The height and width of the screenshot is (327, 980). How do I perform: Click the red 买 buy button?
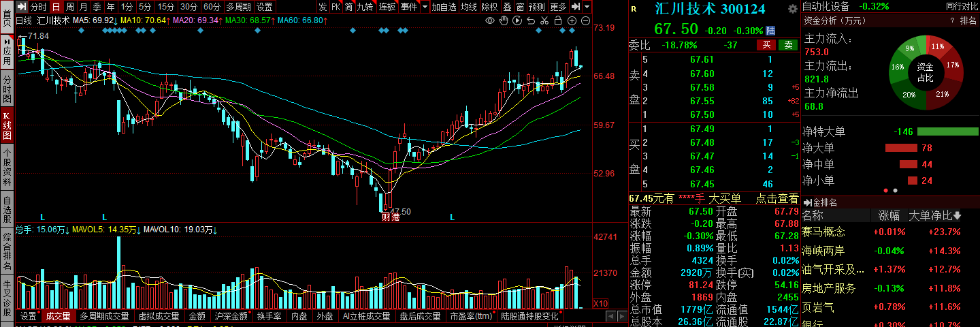click(766, 45)
